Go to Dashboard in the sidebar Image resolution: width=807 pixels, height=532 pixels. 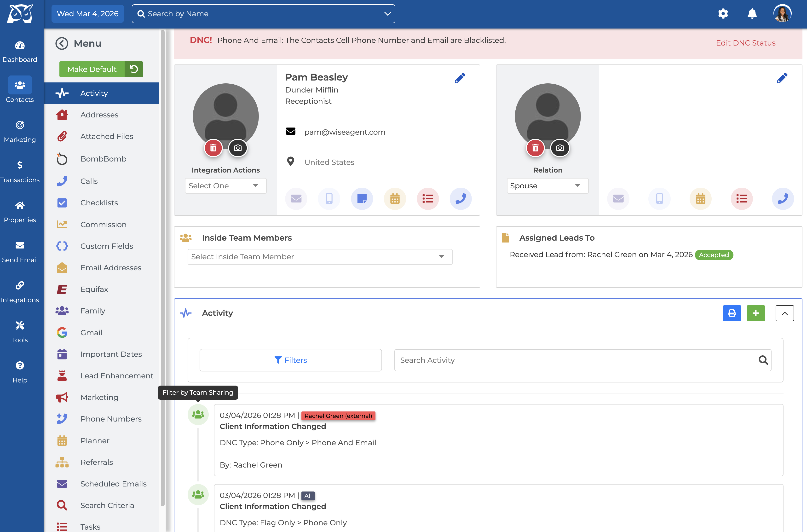[20, 52]
